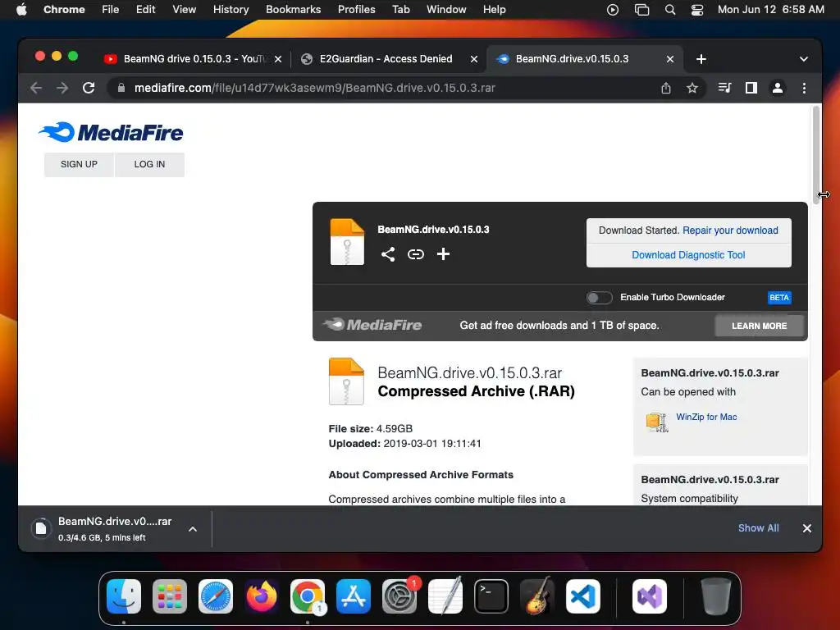
Task: Copy link using the chain link icon
Action: [x=416, y=254]
